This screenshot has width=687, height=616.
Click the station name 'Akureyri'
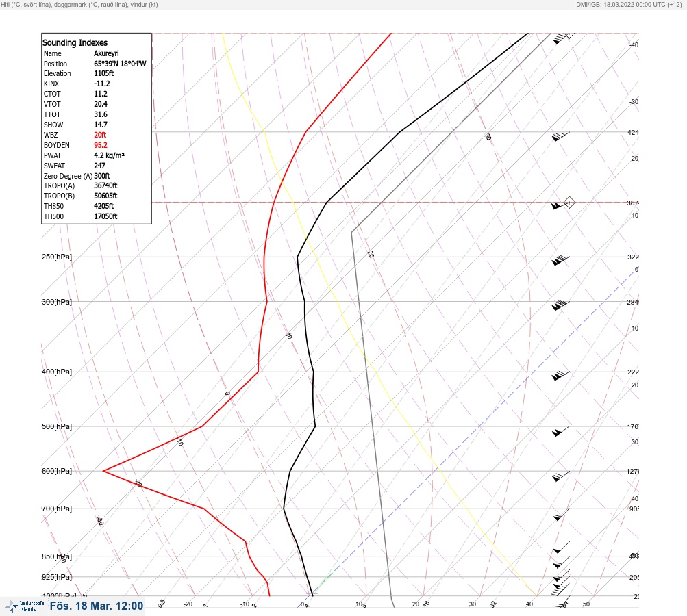pyautogui.click(x=106, y=53)
